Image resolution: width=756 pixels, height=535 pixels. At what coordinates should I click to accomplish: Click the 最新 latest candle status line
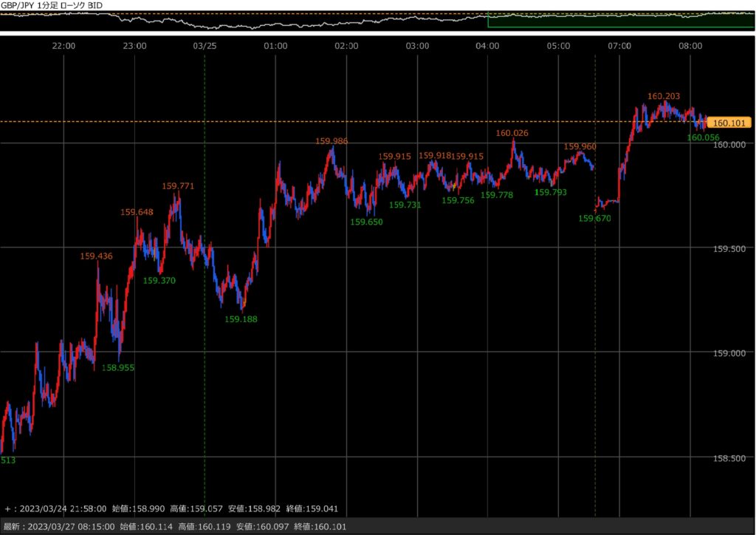coord(171,527)
